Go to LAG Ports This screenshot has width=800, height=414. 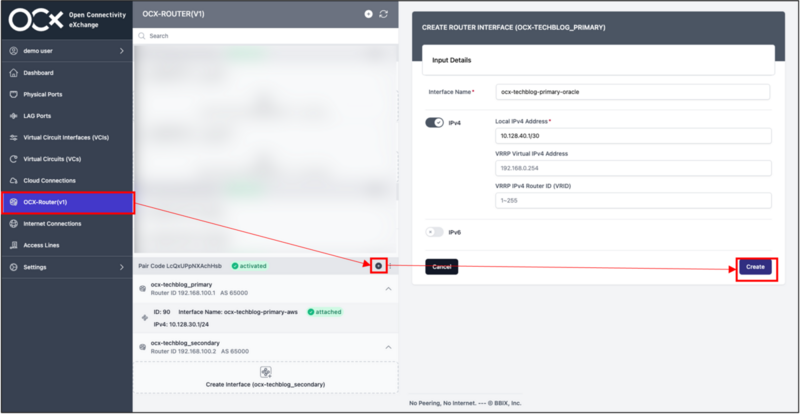66,116
